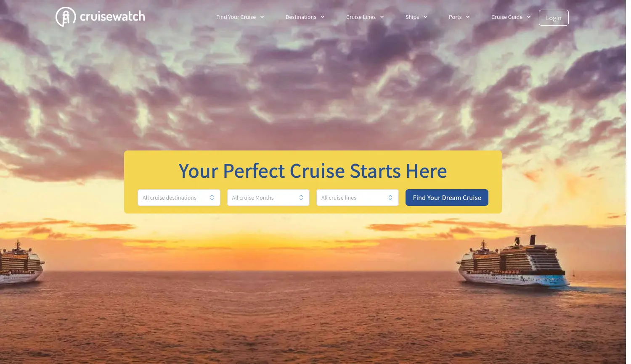This screenshot has height=364, width=631.
Task: Open the All cruise lines dropdown
Action: [x=358, y=198]
